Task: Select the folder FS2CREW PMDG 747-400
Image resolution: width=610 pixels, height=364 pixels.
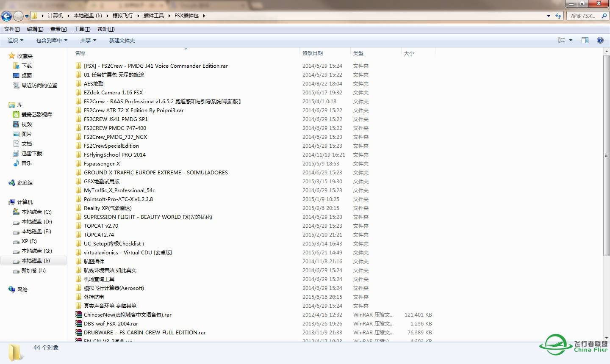Action: [115, 128]
